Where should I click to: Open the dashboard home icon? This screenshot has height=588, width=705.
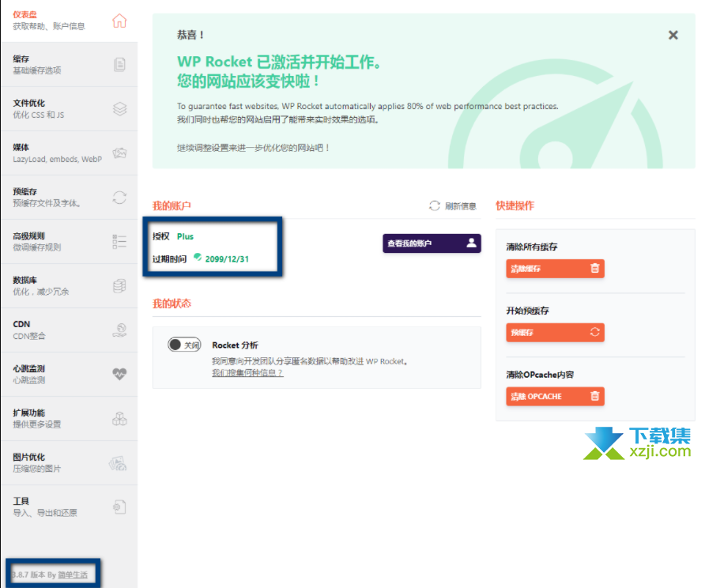tap(119, 21)
